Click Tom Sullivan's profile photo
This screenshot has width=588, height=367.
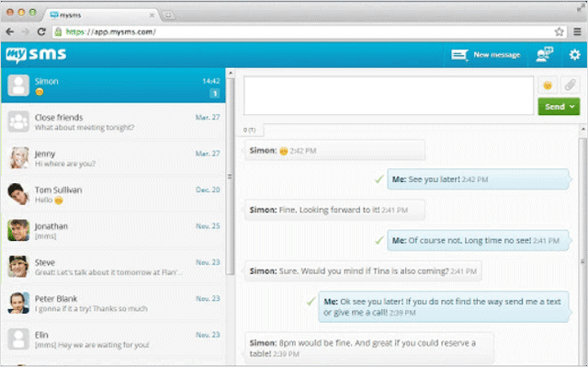(18, 194)
